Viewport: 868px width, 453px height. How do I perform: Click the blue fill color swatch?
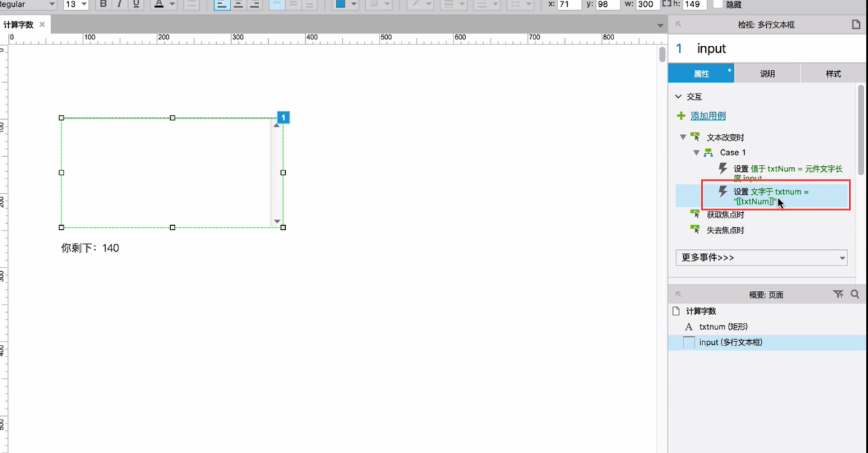coord(340,4)
